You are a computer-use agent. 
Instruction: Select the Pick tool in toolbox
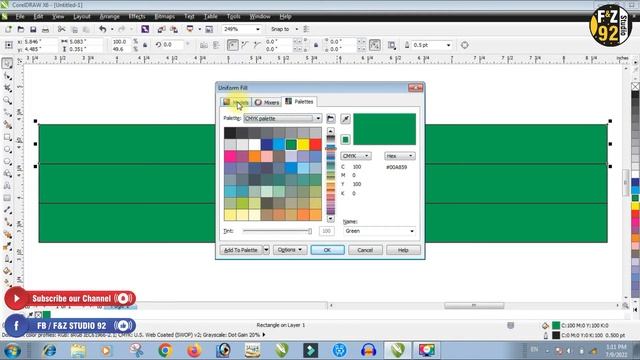pyautogui.click(x=7, y=63)
